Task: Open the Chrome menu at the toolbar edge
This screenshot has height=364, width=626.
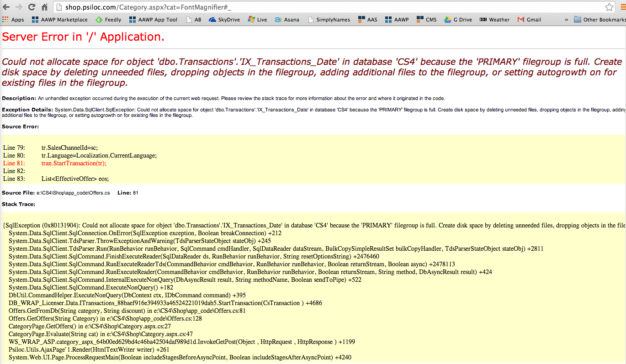Action: (x=623, y=7)
